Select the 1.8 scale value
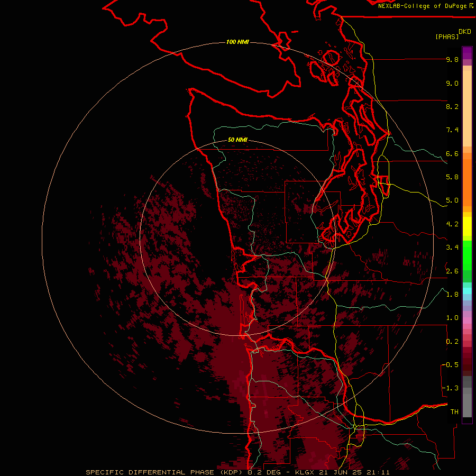The image size is (476, 476). pyautogui.click(x=452, y=295)
